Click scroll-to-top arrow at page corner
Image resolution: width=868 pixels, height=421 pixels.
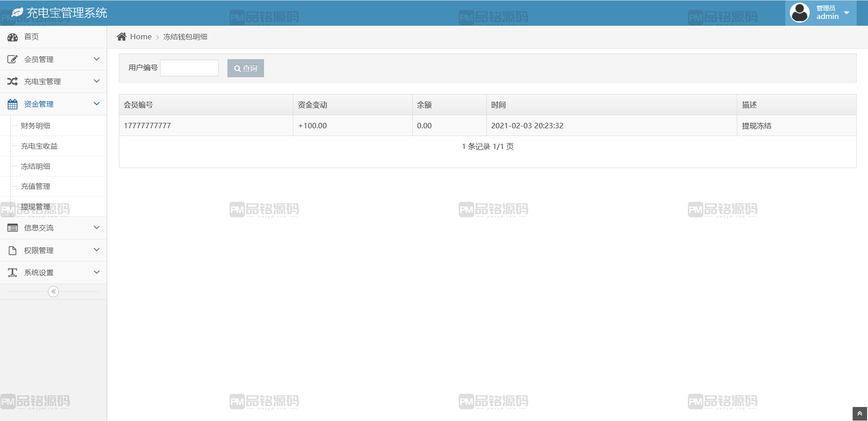[x=859, y=413]
